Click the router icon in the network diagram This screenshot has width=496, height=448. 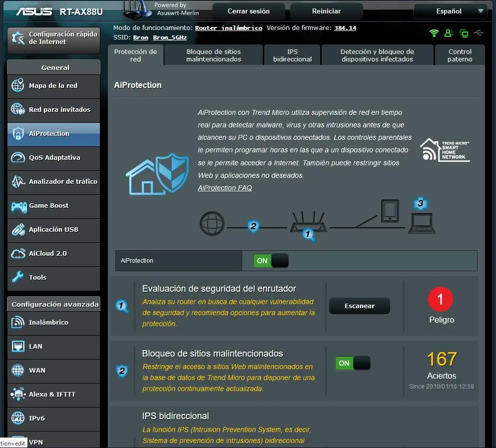308,222
